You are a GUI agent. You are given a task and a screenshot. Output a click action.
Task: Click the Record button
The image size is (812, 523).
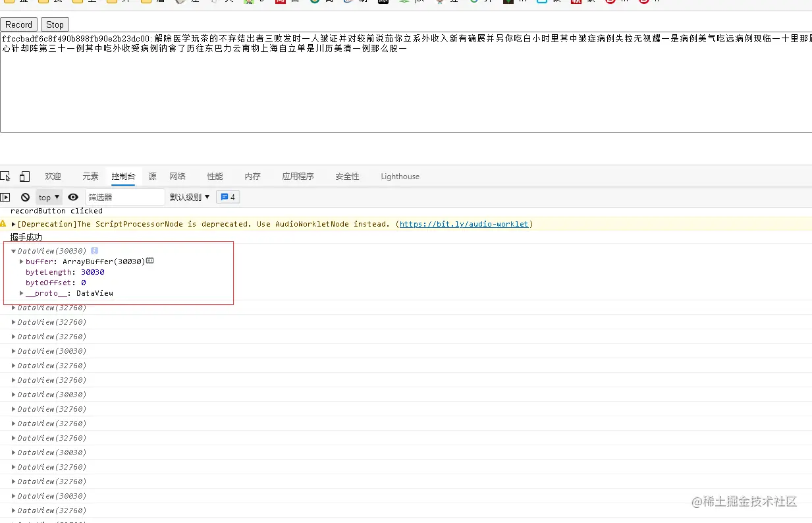(x=19, y=24)
